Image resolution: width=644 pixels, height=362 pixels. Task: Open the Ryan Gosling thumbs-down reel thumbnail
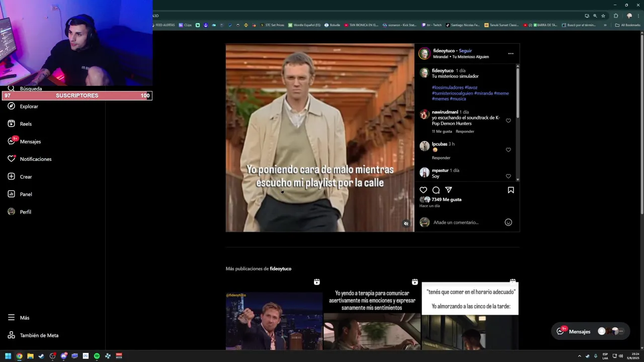click(274, 314)
